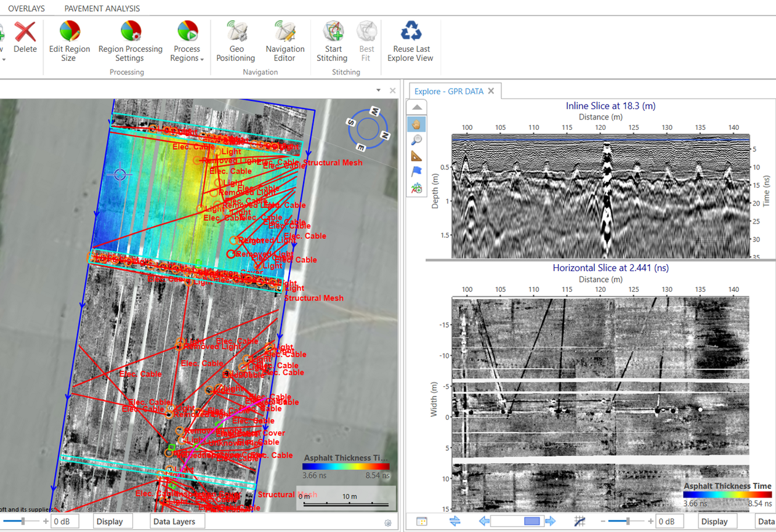Click Start Stitching
This screenshot has width=776, height=532.
point(332,41)
